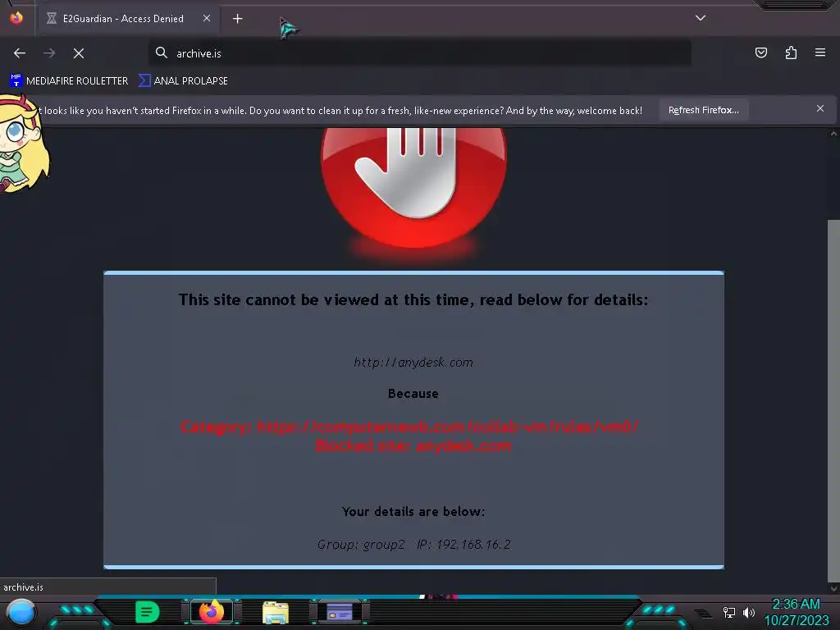Click the volume speaker icon in tray
The image size is (840, 630).
coord(748,612)
